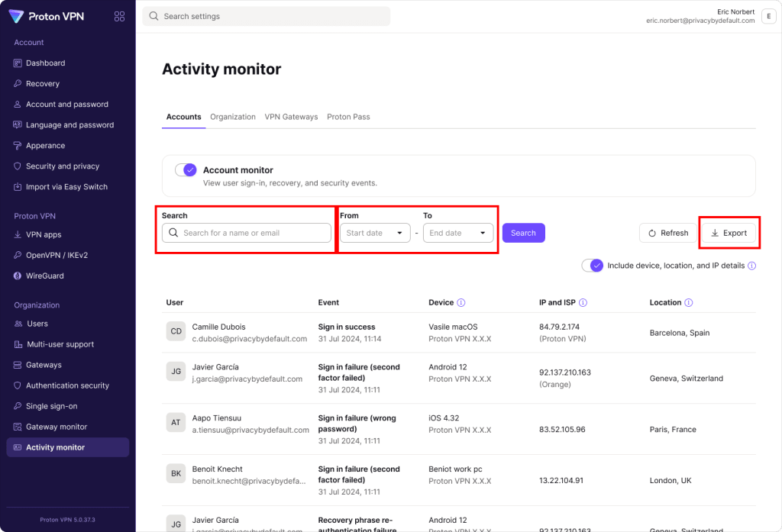Click the IP address 83.52.105.96

(x=562, y=429)
